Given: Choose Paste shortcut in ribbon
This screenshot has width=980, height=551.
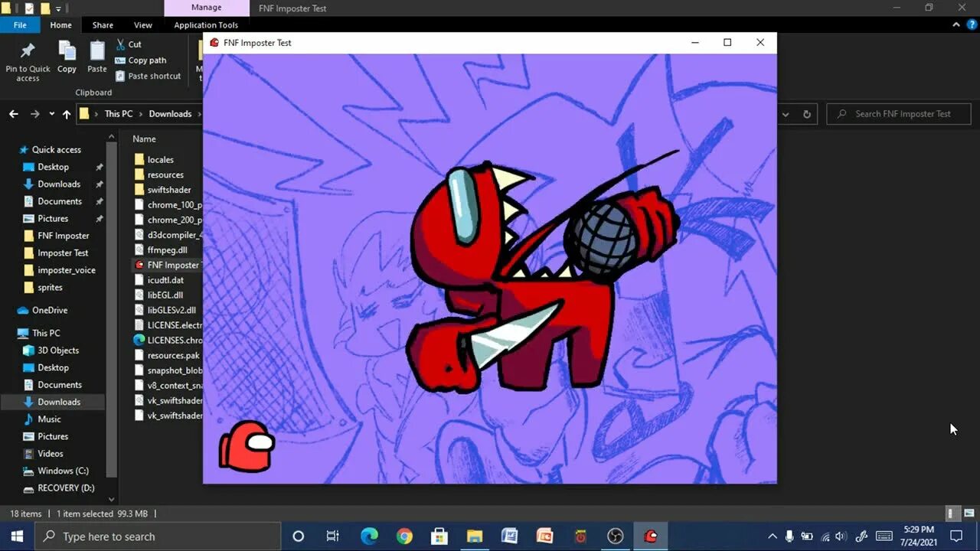Looking at the screenshot, I should pyautogui.click(x=148, y=76).
